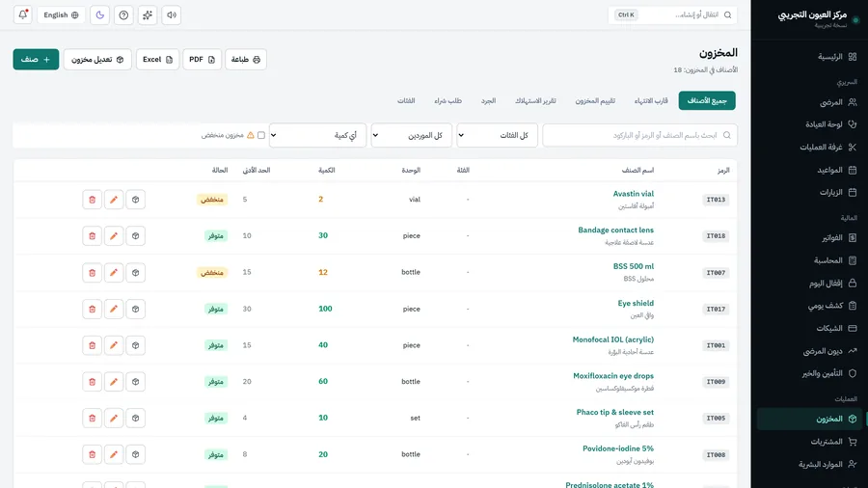
Task: Open stock box icon for Moxifloxacin eye drops
Action: pyautogui.click(x=135, y=382)
